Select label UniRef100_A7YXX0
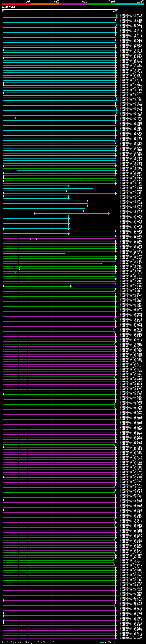Image resolution: width=146 pixels, height=644 pixels. [x=131, y=47]
